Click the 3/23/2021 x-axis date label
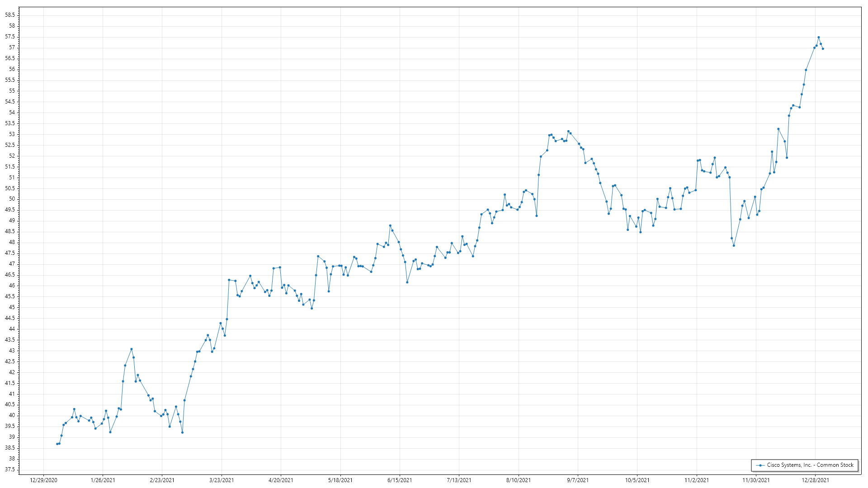 (222, 480)
